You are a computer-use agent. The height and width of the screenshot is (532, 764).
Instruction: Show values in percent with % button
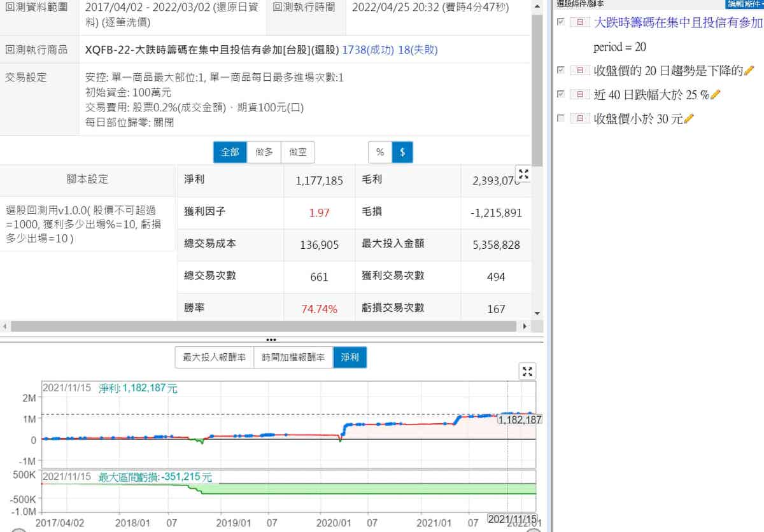pyautogui.click(x=380, y=153)
